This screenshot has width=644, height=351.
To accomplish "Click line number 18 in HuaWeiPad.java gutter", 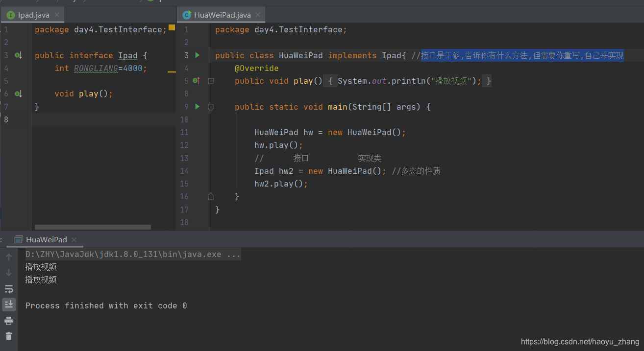I will (x=184, y=222).
